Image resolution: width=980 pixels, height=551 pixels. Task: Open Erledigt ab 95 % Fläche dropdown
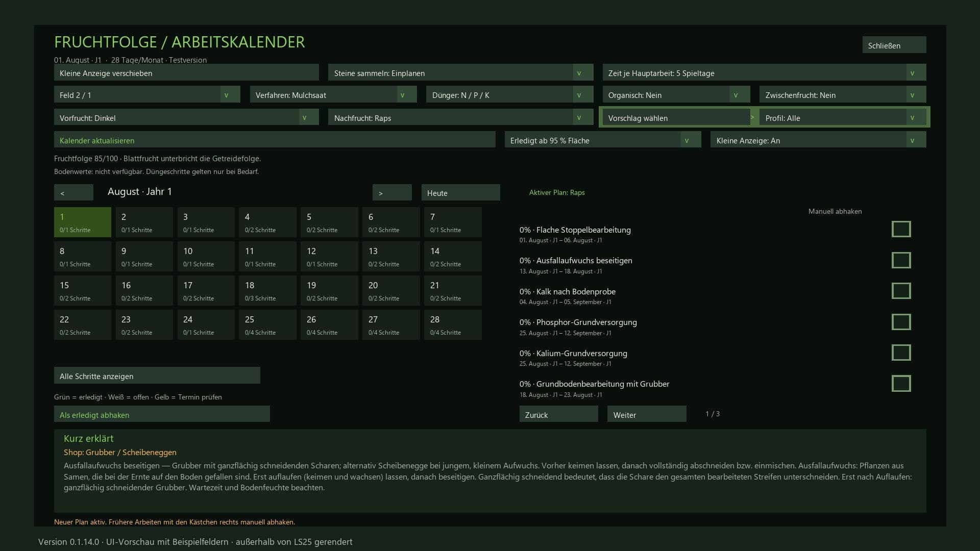(603, 140)
